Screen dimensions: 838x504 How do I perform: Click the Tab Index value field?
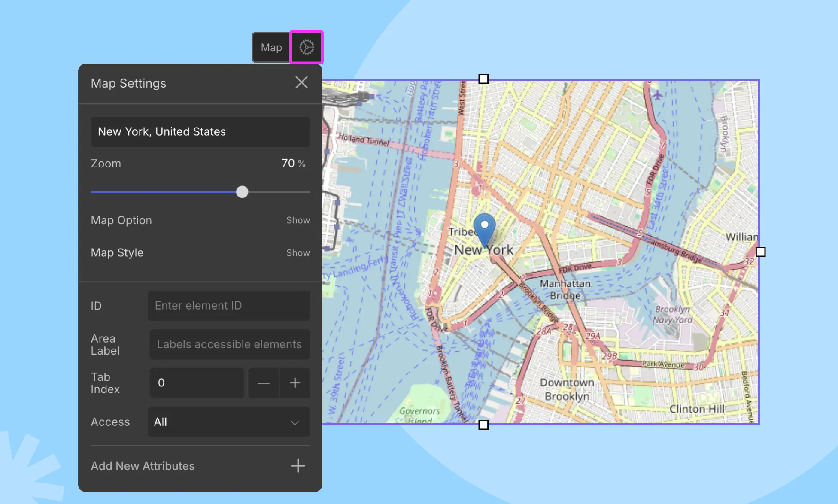197,383
